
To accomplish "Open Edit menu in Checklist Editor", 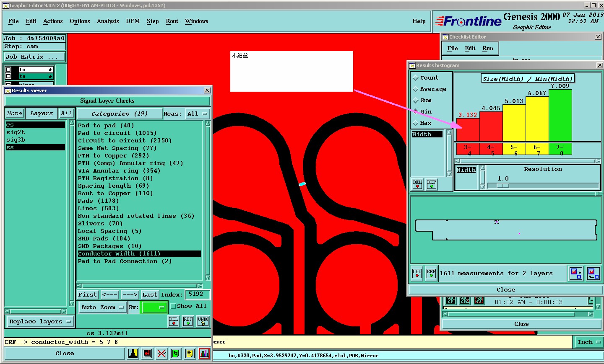I will point(470,49).
